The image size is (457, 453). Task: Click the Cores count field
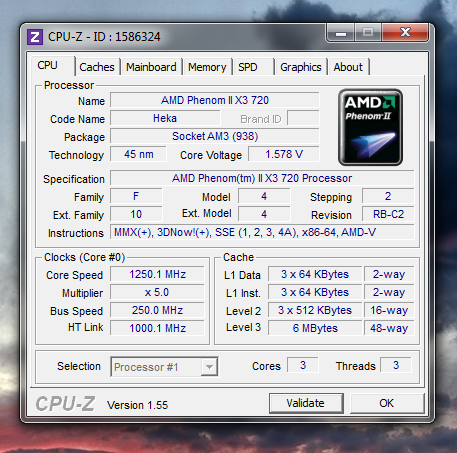[303, 365]
